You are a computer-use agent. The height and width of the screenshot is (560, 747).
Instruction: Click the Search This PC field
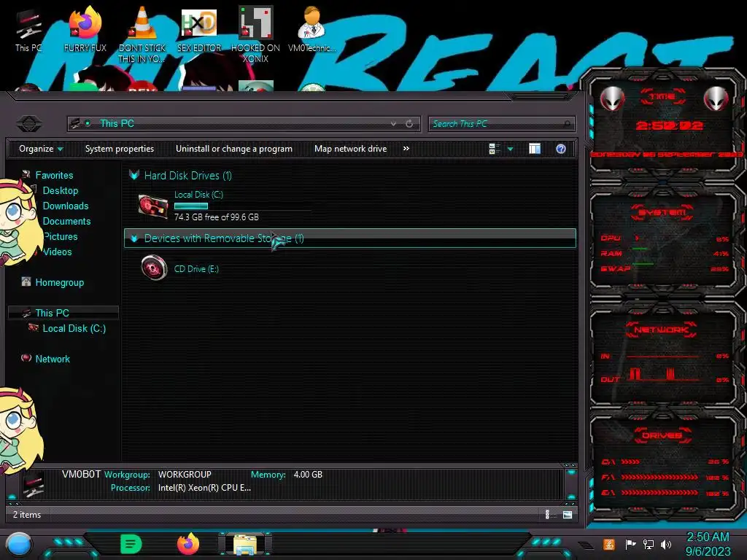(x=502, y=124)
